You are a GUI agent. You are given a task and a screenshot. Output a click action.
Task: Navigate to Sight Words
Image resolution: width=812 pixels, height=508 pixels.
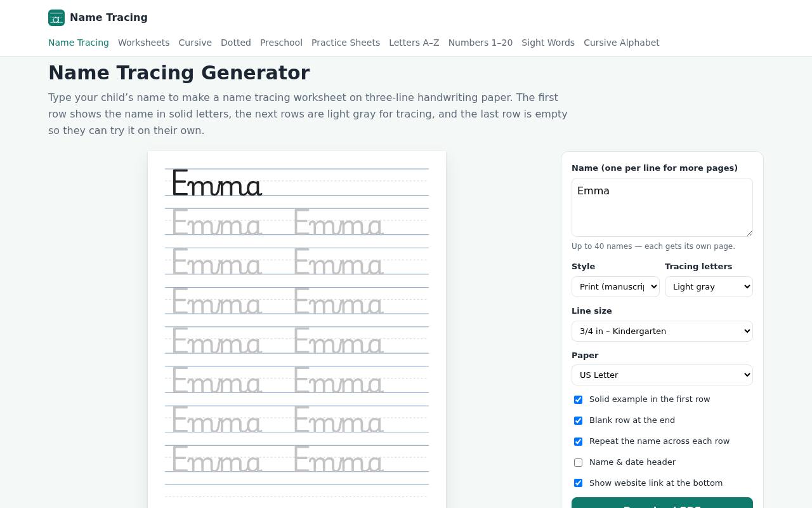click(x=548, y=43)
